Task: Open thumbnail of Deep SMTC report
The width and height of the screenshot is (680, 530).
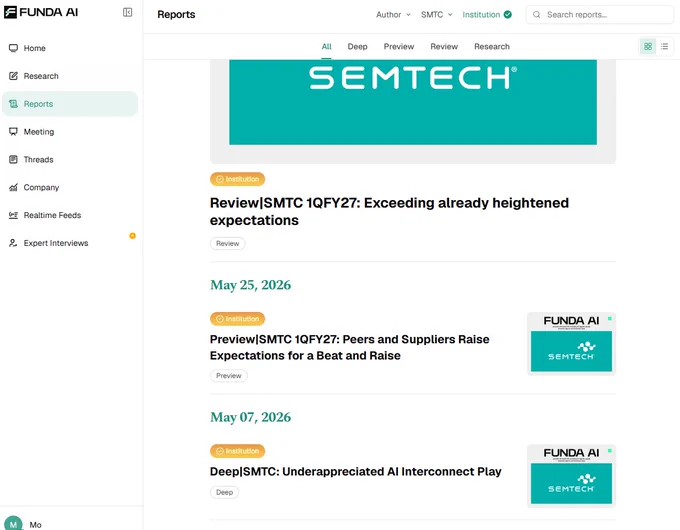Action: pyautogui.click(x=571, y=475)
